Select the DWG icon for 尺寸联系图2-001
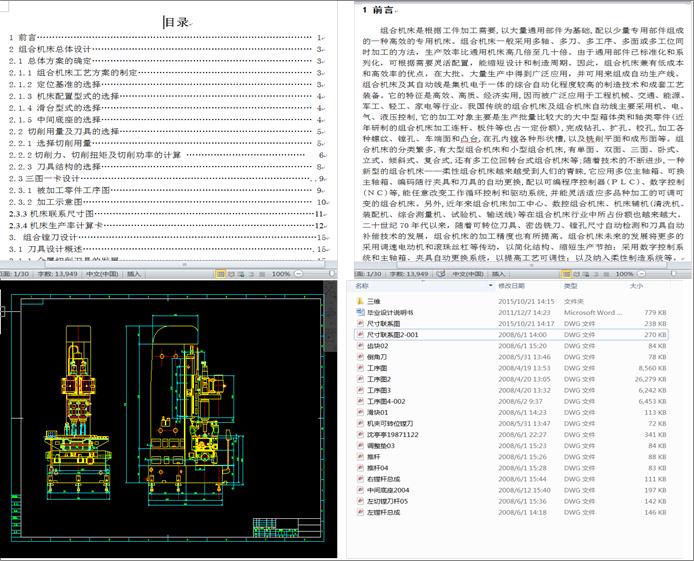Screen dimensions: 694x561 click(x=360, y=334)
